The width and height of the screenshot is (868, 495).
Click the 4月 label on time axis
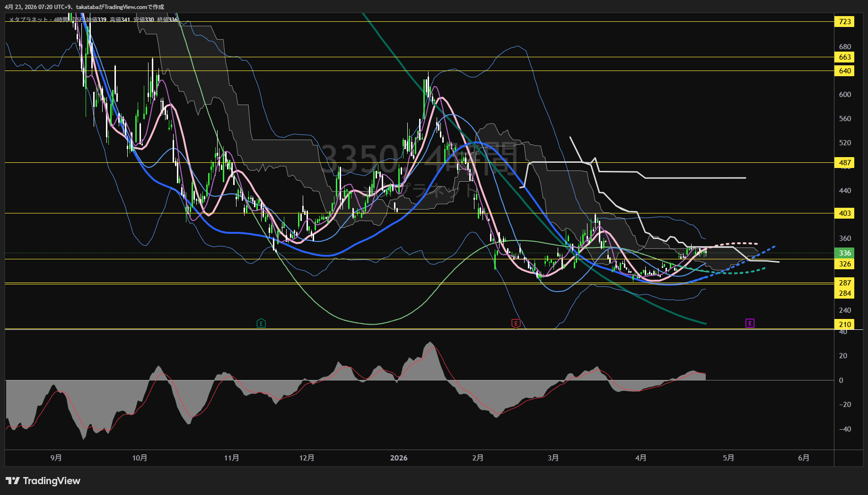point(640,458)
